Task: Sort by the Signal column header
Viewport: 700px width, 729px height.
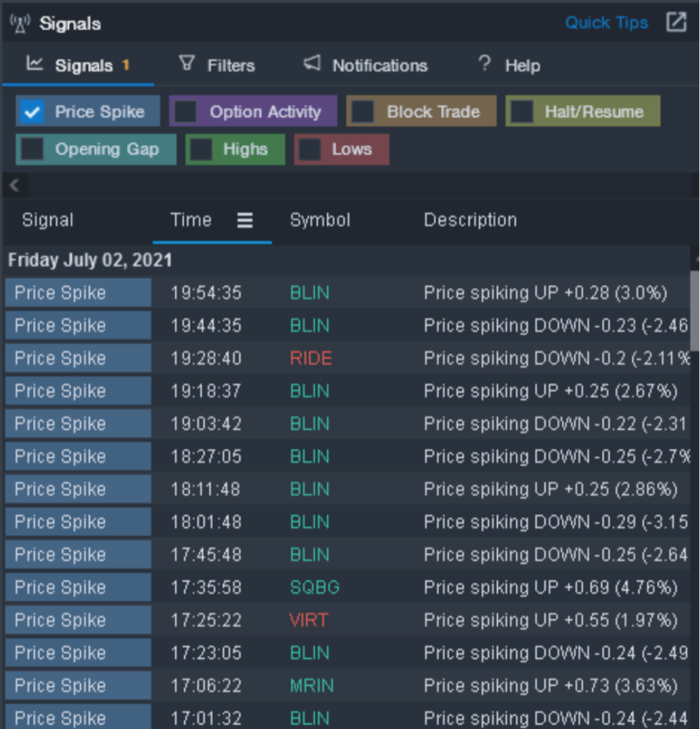Action: [x=48, y=220]
